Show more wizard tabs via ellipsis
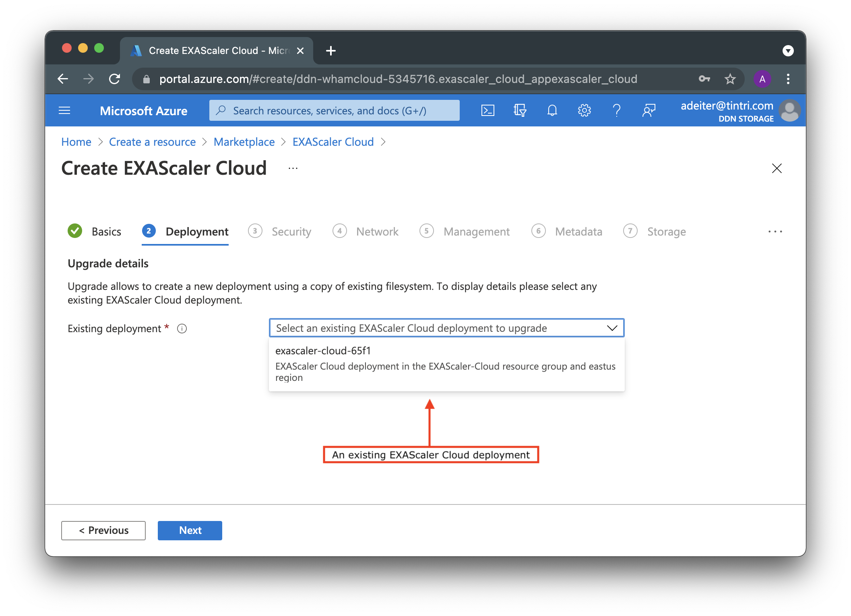 click(x=775, y=232)
